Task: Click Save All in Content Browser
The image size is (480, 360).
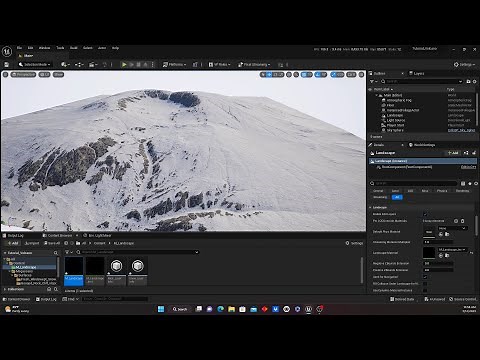Action: 52,243
